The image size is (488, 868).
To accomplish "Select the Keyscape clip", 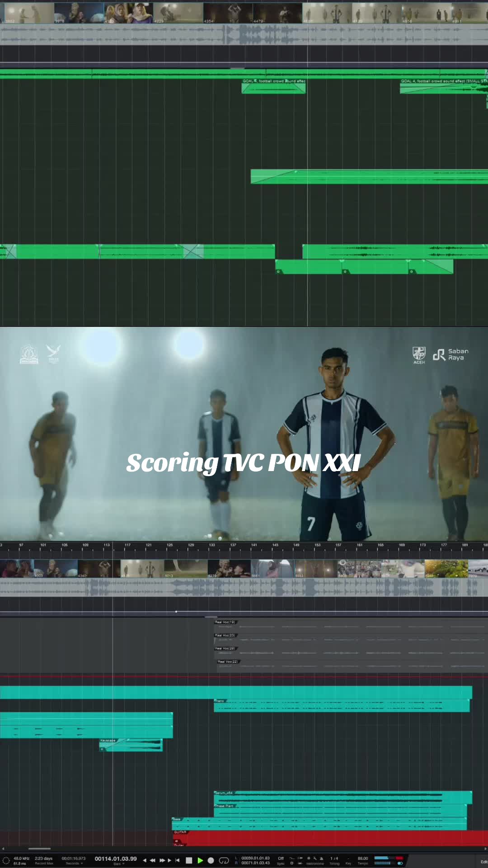I will pyautogui.click(x=131, y=745).
